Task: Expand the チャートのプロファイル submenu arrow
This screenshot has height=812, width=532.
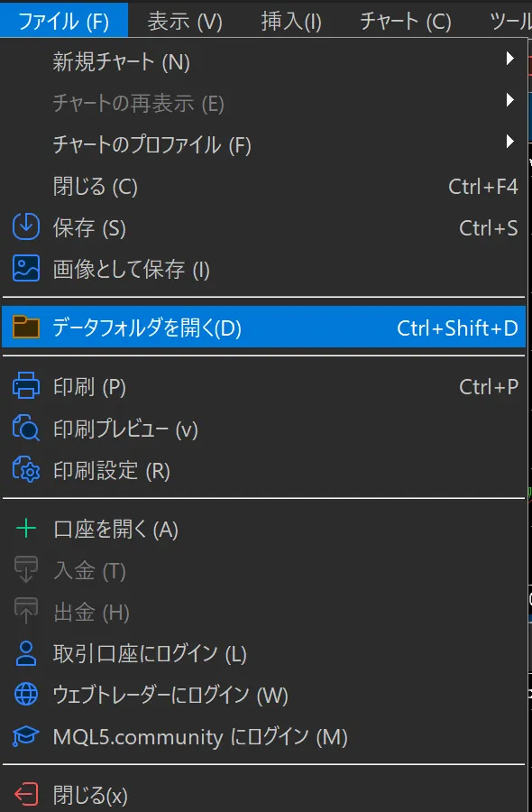Action: 512,142
